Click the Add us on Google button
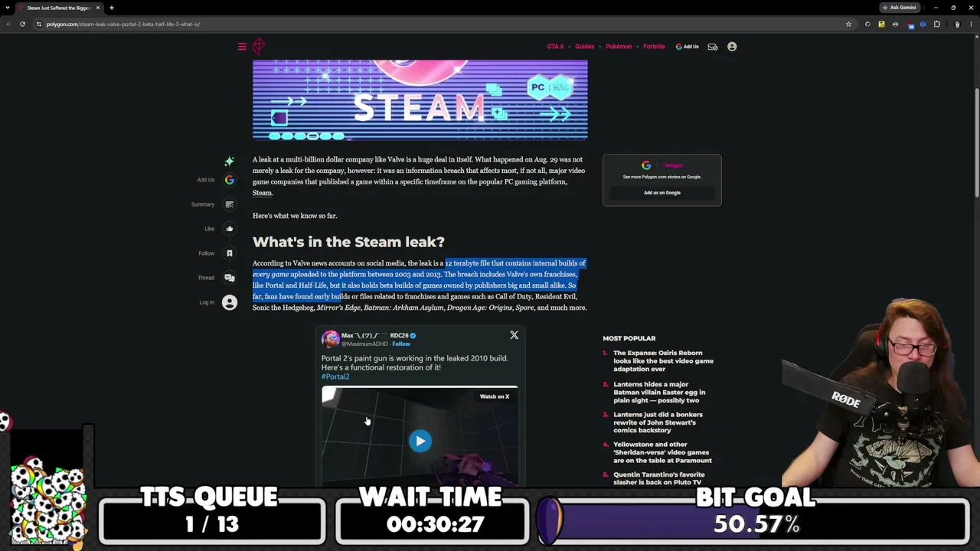The width and height of the screenshot is (980, 551). pyautogui.click(x=661, y=193)
